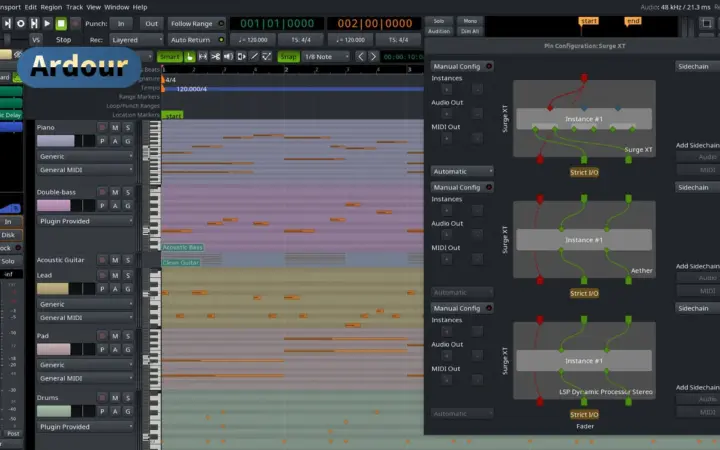Select the Time-stretch tool

click(241, 56)
